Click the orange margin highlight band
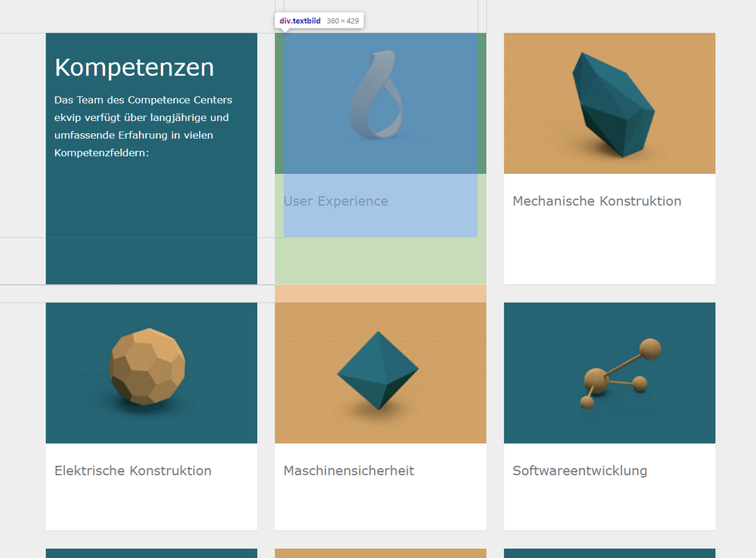 click(x=380, y=293)
